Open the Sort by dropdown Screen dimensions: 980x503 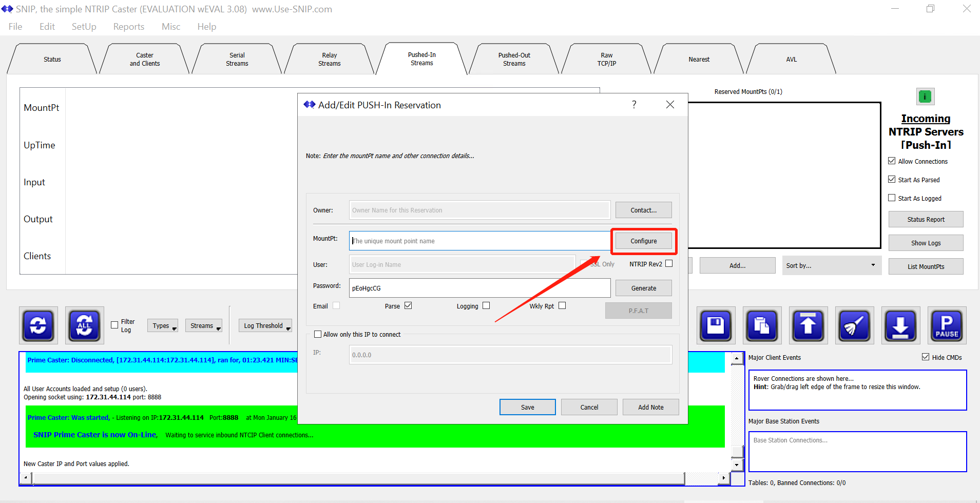831,265
